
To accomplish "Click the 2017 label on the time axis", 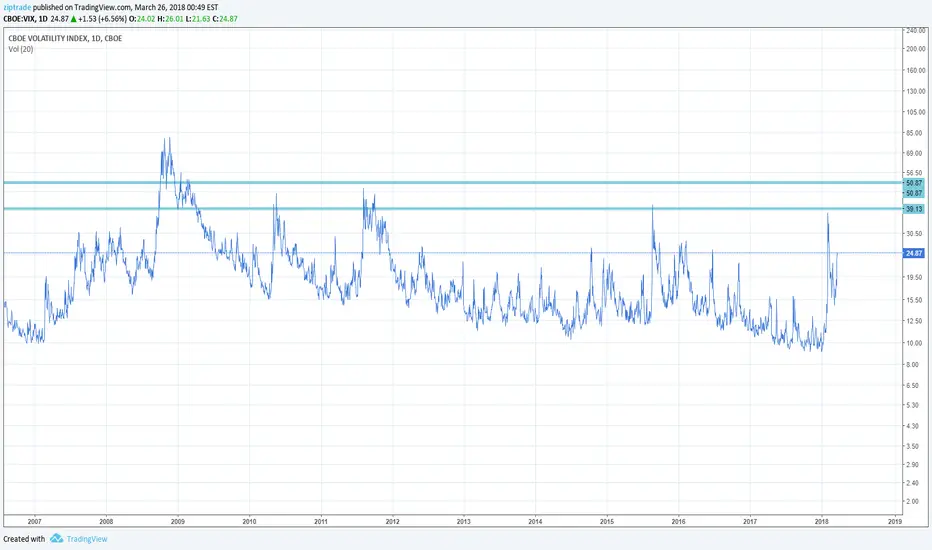I will pos(750,521).
